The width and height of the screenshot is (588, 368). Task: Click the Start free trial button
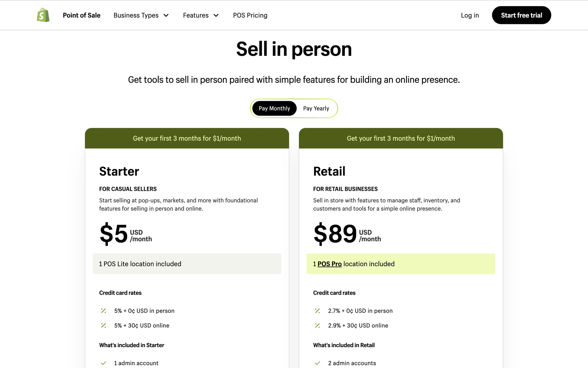pyautogui.click(x=521, y=15)
